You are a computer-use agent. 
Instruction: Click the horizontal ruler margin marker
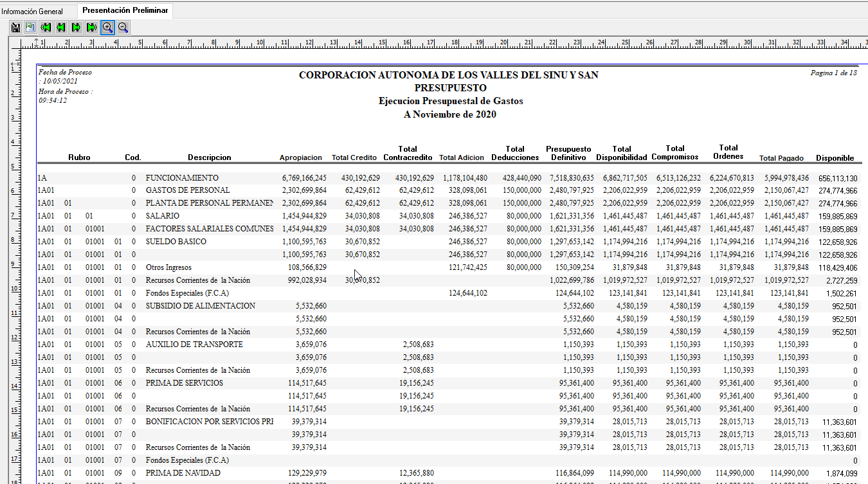36,43
